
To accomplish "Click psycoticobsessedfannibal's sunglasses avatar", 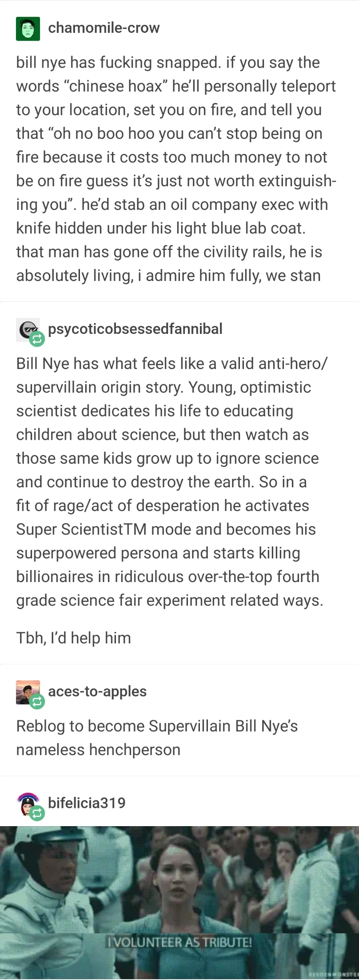I will tap(26, 329).
